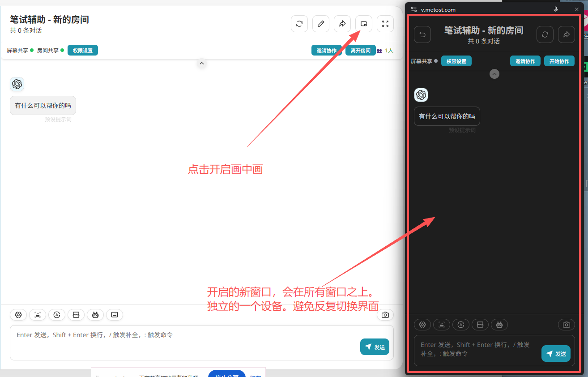This screenshot has width=588, height=377.
Task: Take a screenshot with the camera icon
Action: (385, 315)
